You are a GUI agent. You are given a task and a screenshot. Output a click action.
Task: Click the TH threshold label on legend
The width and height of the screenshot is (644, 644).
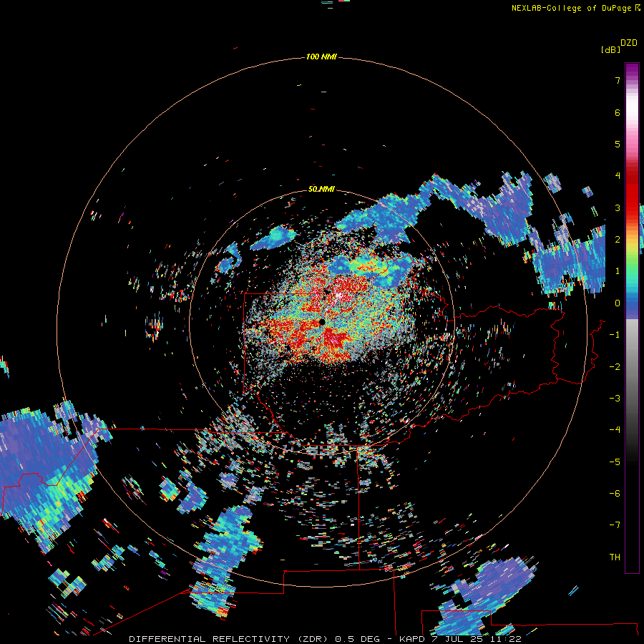pos(615,557)
